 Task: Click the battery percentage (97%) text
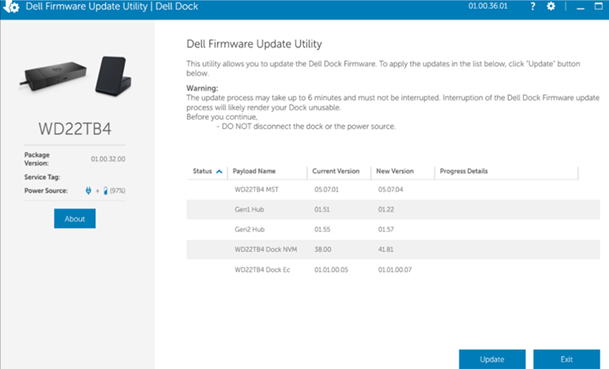click(x=118, y=191)
